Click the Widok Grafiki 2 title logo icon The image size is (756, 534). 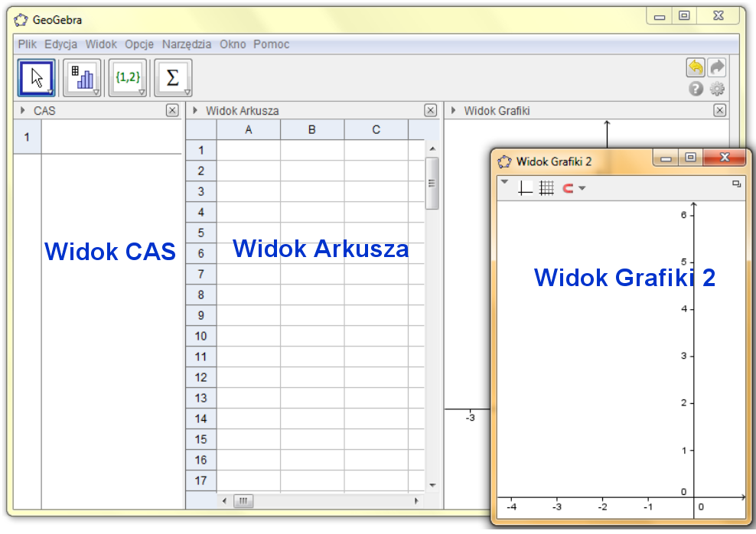pos(504,161)
